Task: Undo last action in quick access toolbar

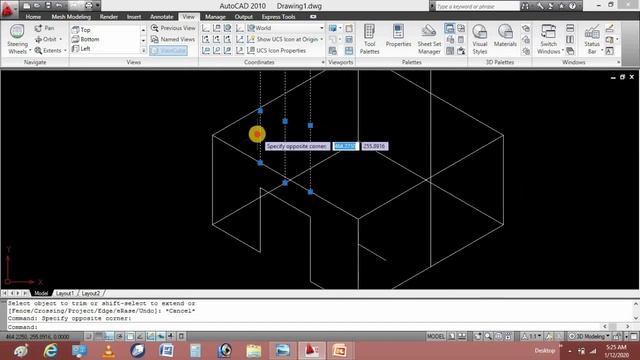Action: 59,6
